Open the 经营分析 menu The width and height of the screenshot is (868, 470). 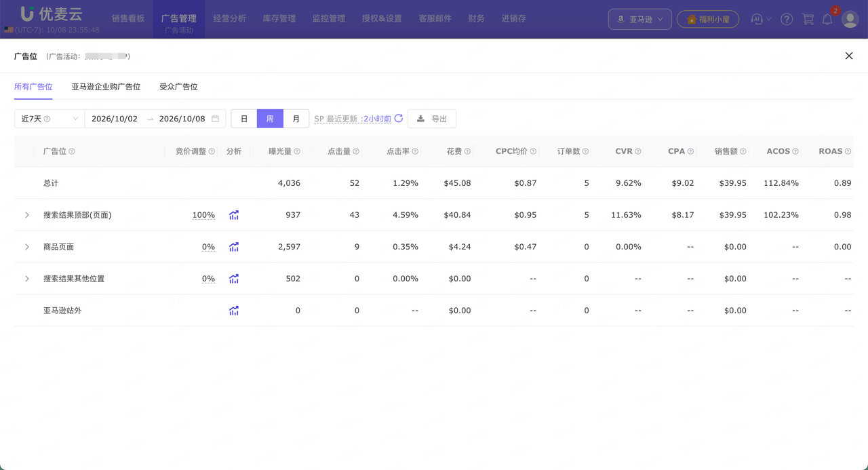pyautogui.click(x=229, y=18)
